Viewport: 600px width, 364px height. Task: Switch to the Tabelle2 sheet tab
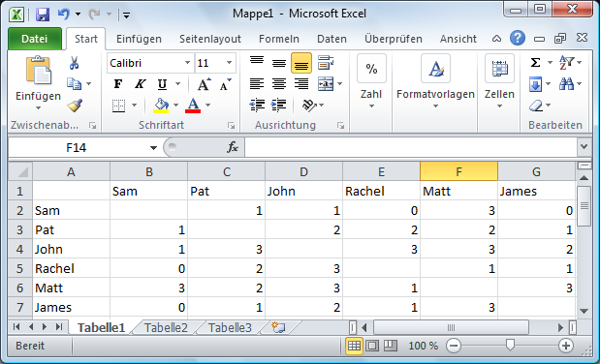tap(166, 327)
